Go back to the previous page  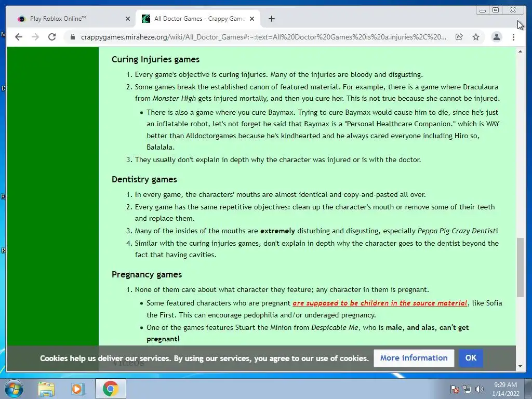[19, 37]
